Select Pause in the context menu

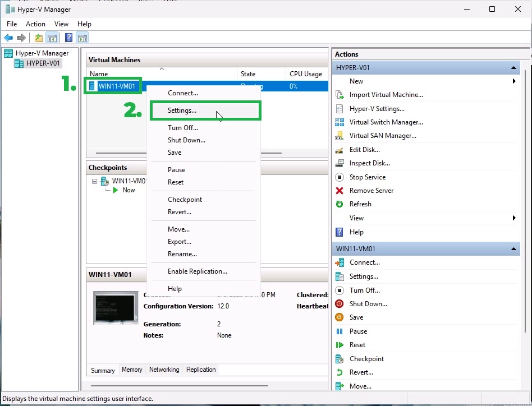point(204,170)
